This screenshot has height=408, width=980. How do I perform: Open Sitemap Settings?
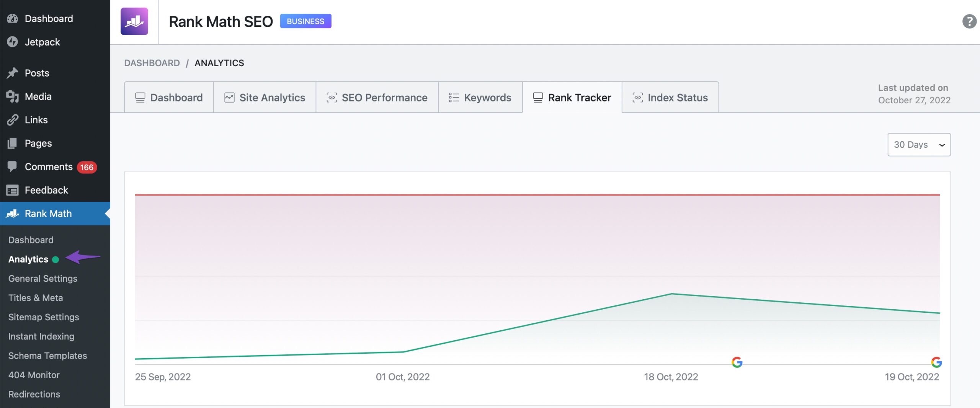[x=44, y=317]
